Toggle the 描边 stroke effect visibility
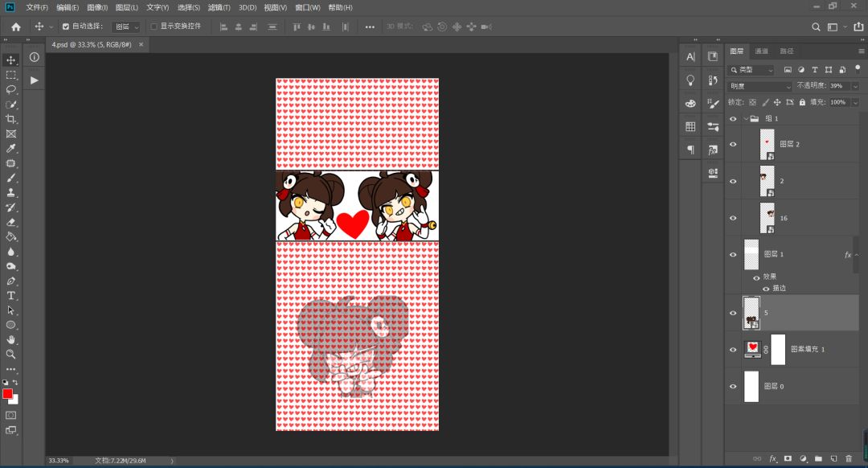 [x=766, y=289]
